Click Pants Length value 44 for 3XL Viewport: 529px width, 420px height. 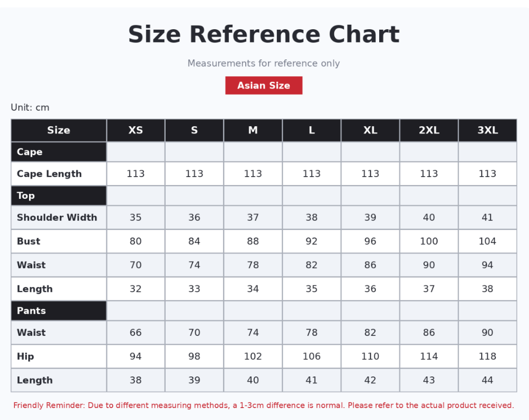coord(487,380)
